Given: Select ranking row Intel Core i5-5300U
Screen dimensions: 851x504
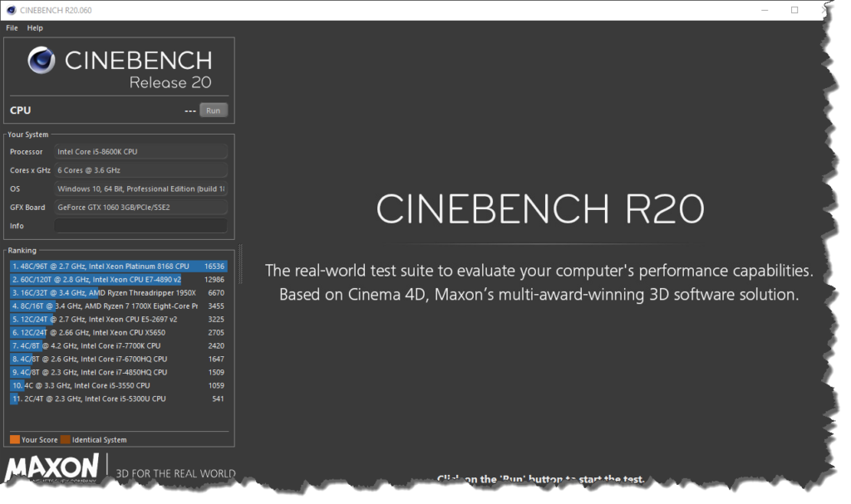Looking at the screenshot, I should 118,399.
